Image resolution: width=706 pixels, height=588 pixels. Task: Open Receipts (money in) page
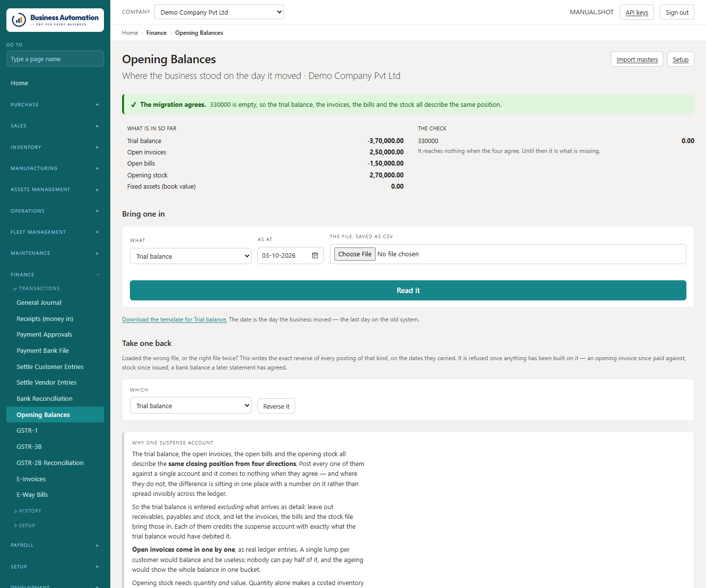[x=55, y=319]
